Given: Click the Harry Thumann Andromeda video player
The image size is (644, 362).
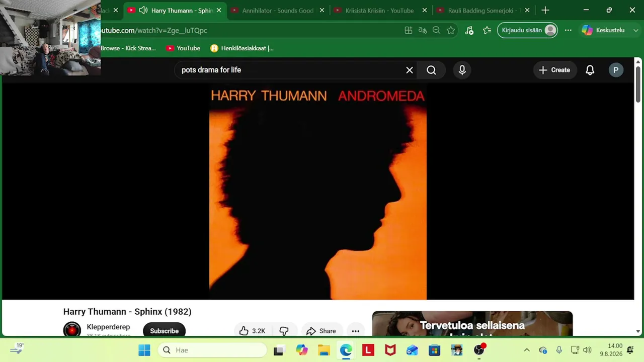Looking at the screenshot, I should (318, 191).
